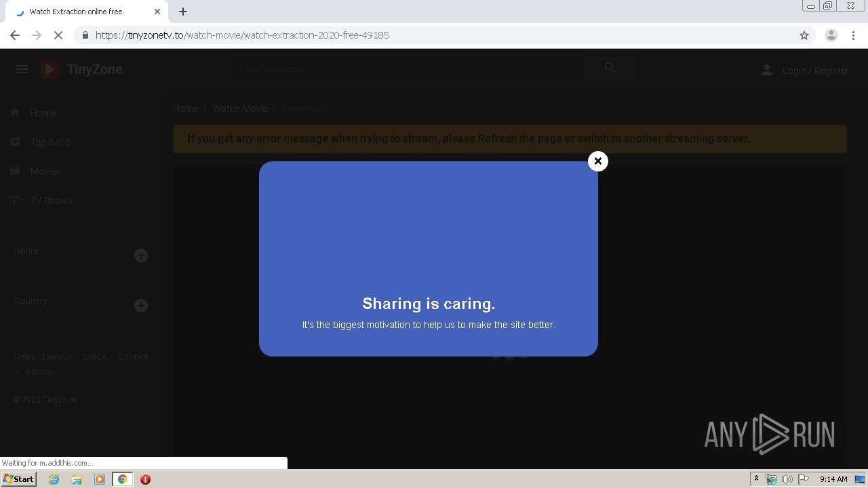Select the Watch Extraction online free tab
Image resolution: width=868 pixels, height=488 pixels.
[x=85, y=12]
